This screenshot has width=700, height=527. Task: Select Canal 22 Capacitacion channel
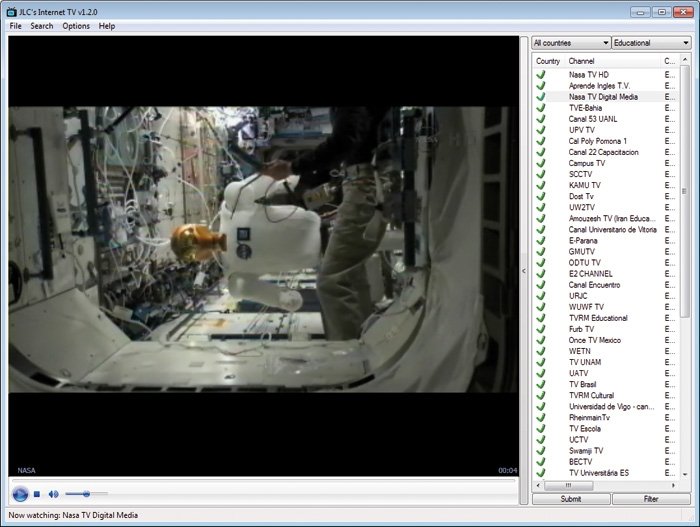(x=604, y=152)
